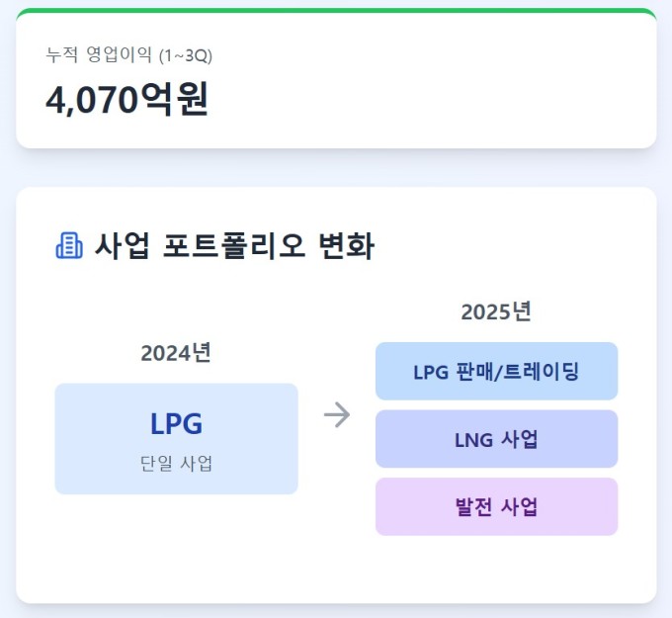This screenshot has height=618, width=672.
Task: Select the 누적 영업이익 label text
Action: pos(99,55)
